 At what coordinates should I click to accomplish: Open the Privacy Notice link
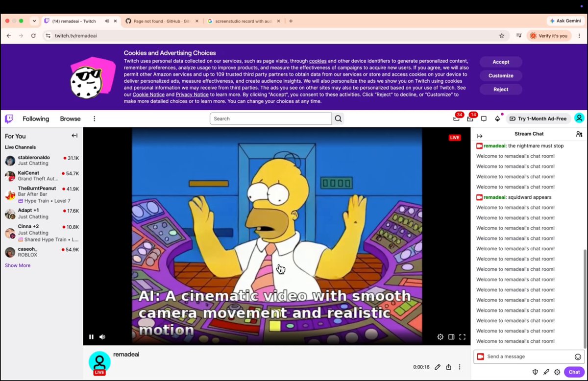tap(192, 95)
